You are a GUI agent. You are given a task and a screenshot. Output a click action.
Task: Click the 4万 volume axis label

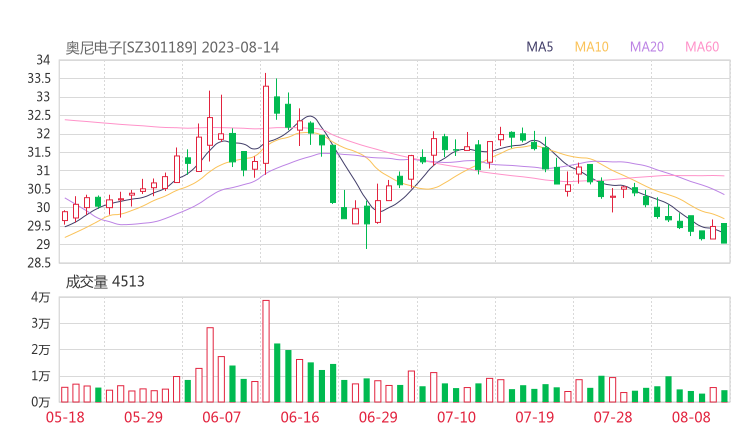tap(41, 297)
